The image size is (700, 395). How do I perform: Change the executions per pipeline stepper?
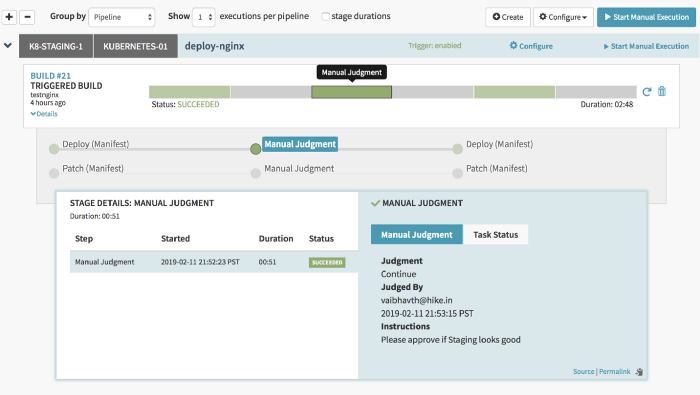pos(204,17)
